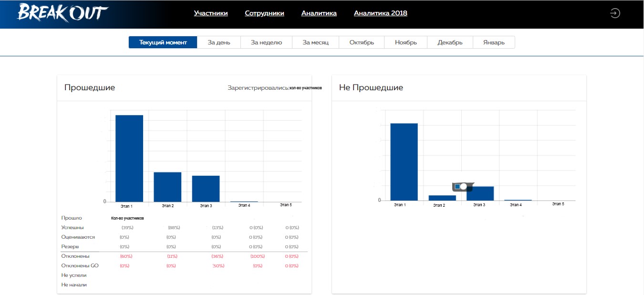Switch to the За неделю tab

[266, 42]
